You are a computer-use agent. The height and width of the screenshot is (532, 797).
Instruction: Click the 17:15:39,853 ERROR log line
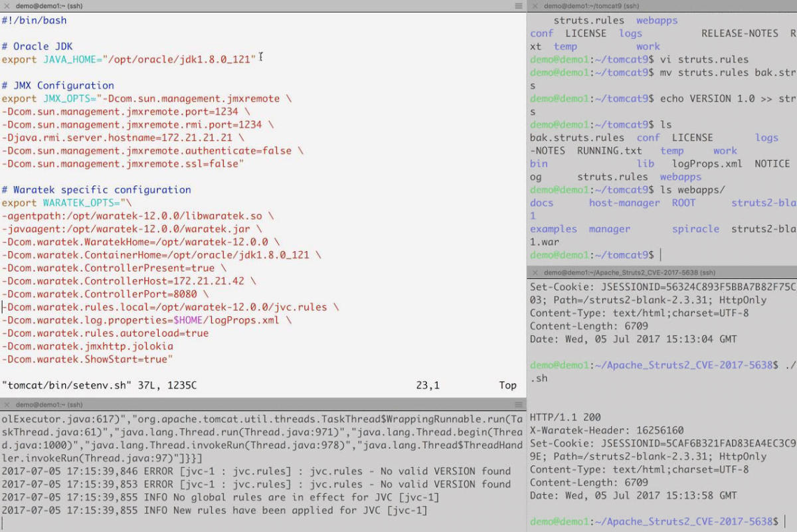coord(256,484)
